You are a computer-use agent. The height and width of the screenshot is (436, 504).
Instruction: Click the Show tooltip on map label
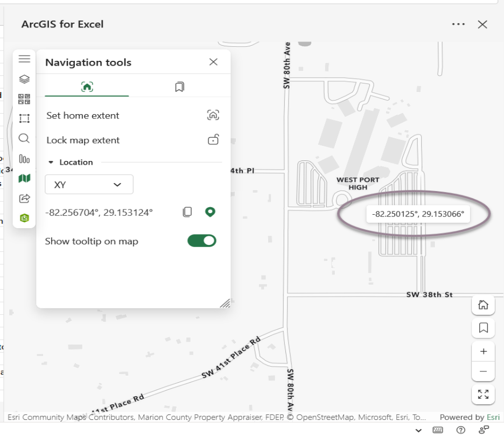(92, 241)
